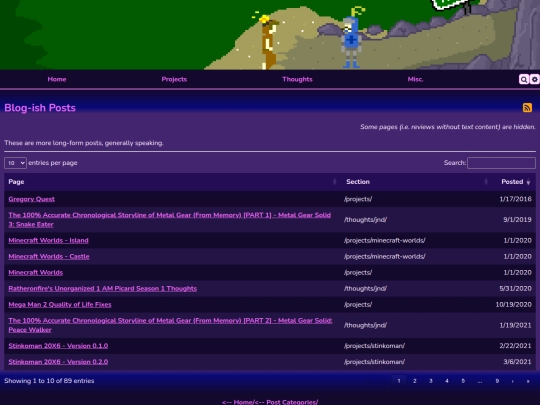Open Minecraft Worlds - Island post
The image size is (540, 405).
point(48,240)
